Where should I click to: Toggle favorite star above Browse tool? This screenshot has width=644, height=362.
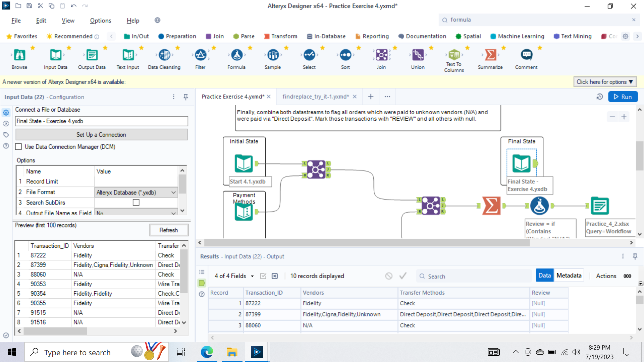[x=33, y=48]
